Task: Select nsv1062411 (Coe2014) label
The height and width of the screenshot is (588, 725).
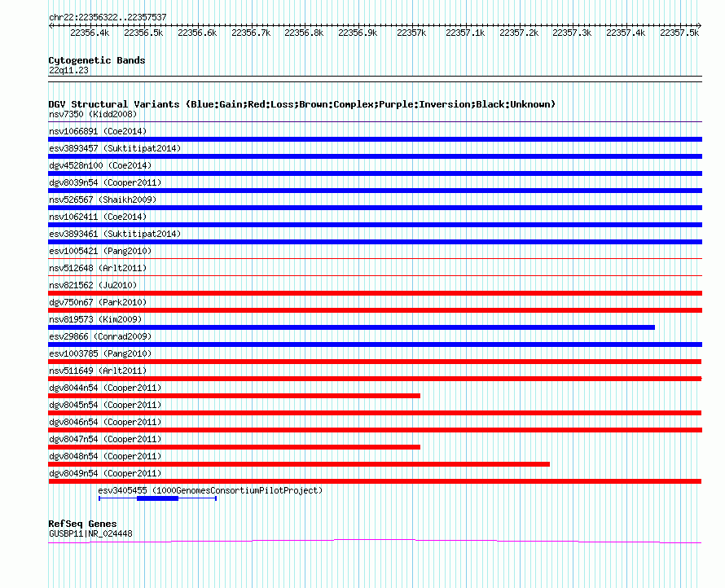Action: pos(98,217)
